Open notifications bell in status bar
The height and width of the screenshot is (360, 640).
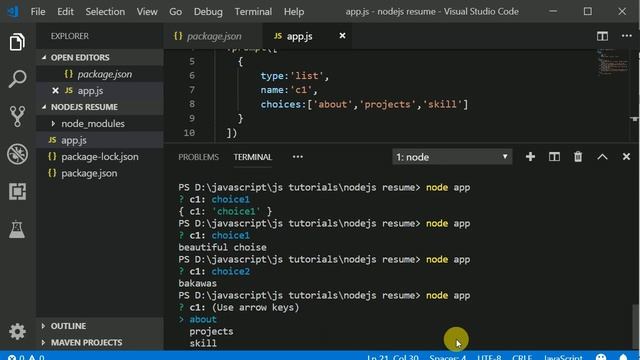pos(623,357)
